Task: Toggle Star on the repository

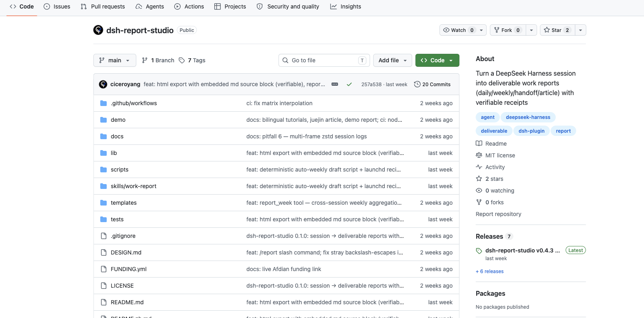Action: (x=557, y=30)
